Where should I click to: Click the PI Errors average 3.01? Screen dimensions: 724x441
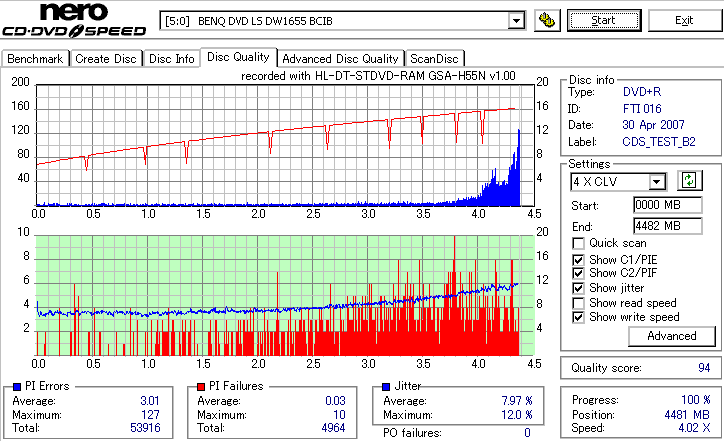point(150,401)
